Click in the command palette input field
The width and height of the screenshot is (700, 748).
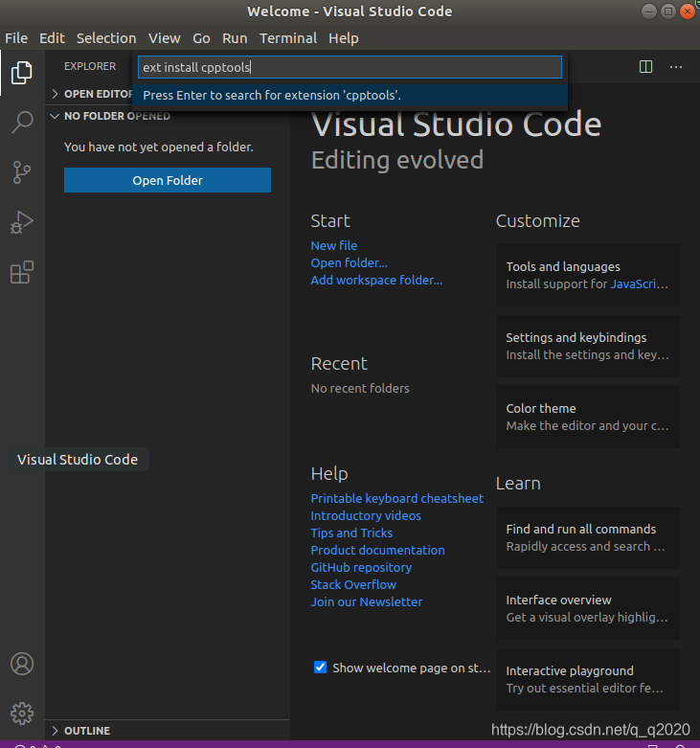tap(350, 67)
